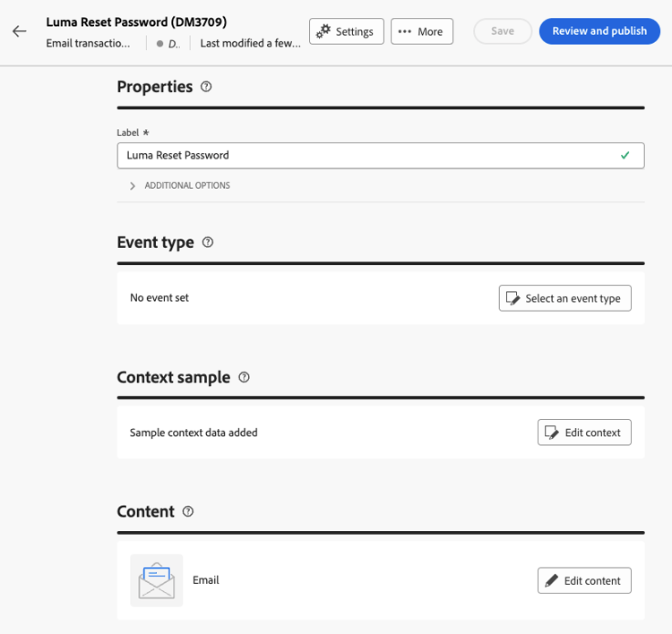The image size is (672, 634).
Task: Click into the Label input field
Action: click(x=381, y=156)
